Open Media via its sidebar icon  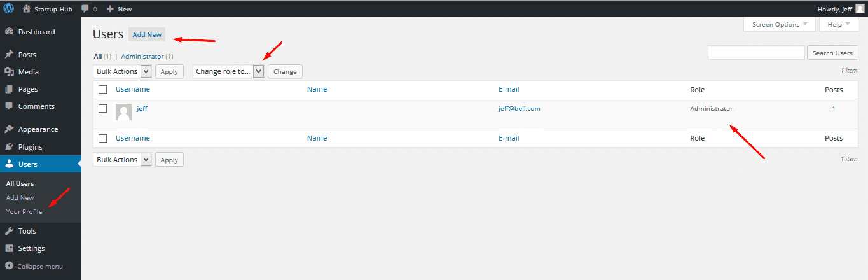point(9,72)
